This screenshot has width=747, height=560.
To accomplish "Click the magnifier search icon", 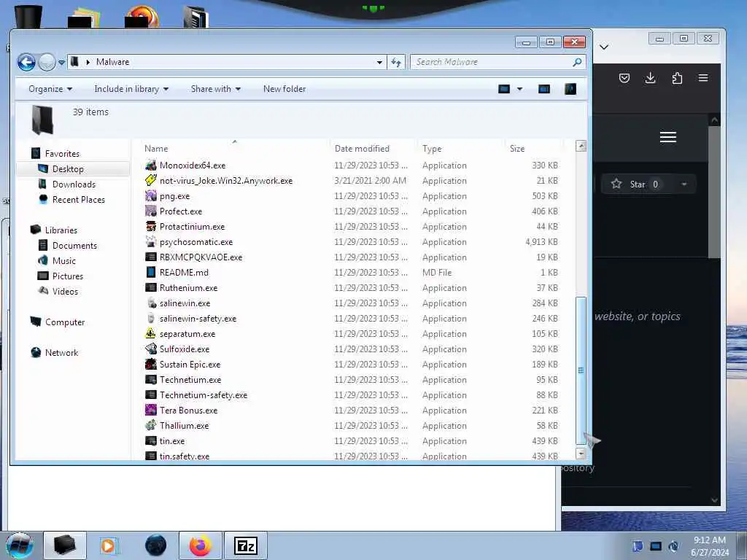I will click(x=578, y=62).
